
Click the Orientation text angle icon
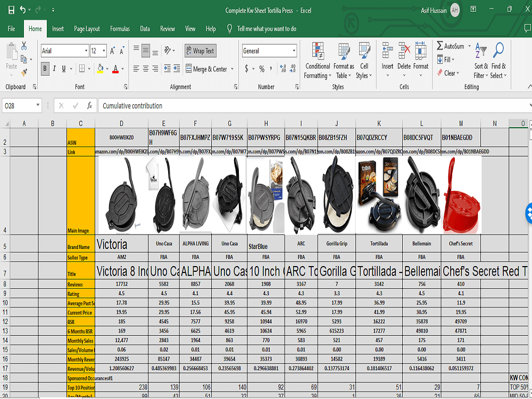(167, 50)
